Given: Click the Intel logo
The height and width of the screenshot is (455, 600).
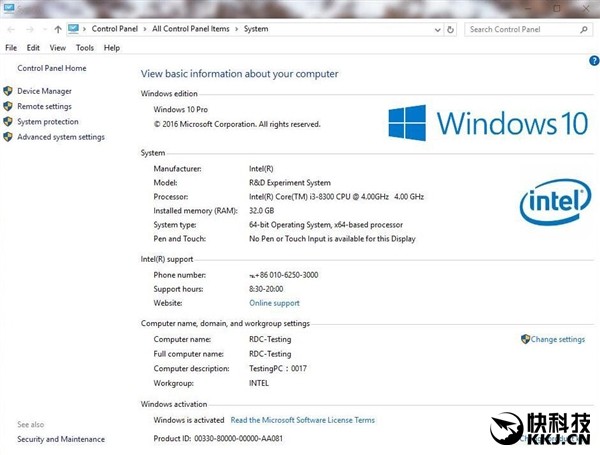Looking at the screenshot, I should pos(555,202).
